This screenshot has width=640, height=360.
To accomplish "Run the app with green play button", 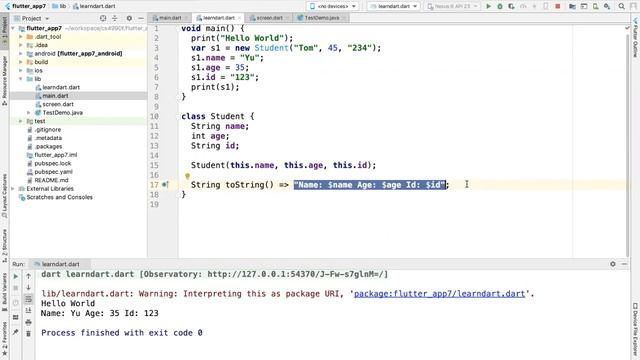I will [488, 6].
